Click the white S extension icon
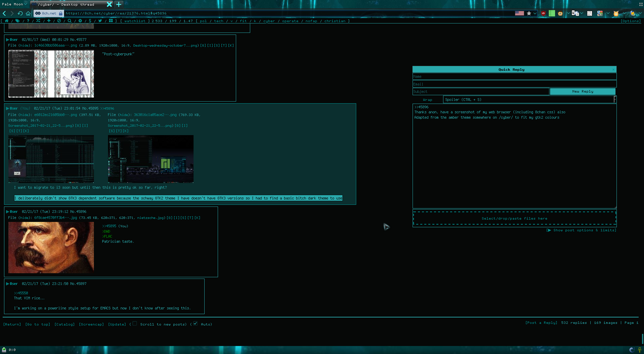Screen dimensions: 644x354 tap(590, 13)
